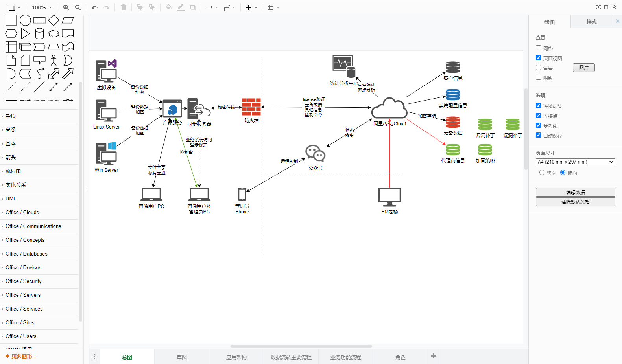Toggle the 页面视图 checkbox
Image resolution: width=622 pixels, height=364 pixels.
[538, 58]
